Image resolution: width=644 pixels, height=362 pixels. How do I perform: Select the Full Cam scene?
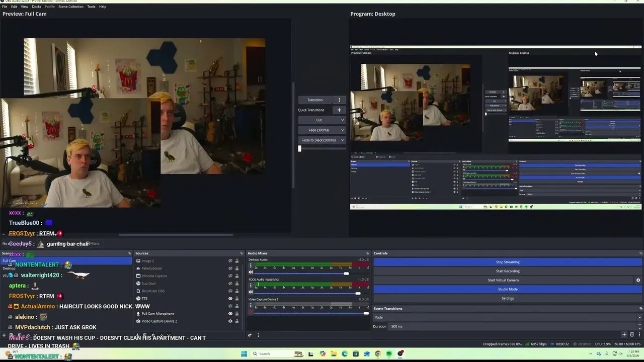(x=66, y=261)
